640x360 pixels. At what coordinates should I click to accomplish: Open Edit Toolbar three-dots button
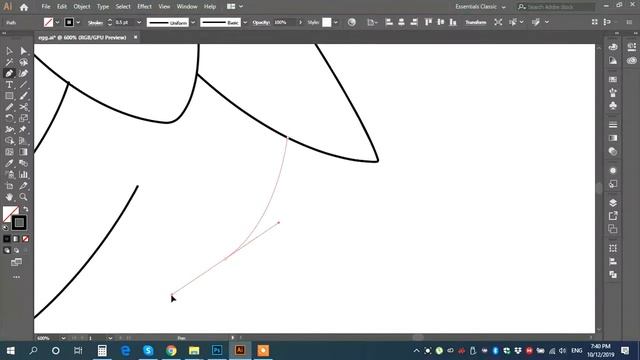(16, 277)
